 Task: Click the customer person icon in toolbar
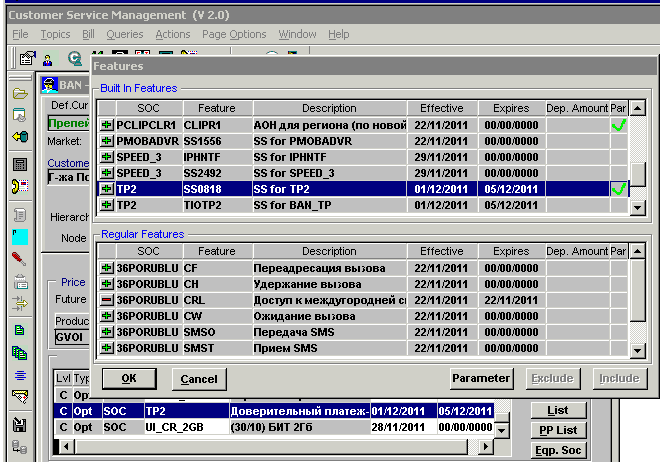click(48, 59)
